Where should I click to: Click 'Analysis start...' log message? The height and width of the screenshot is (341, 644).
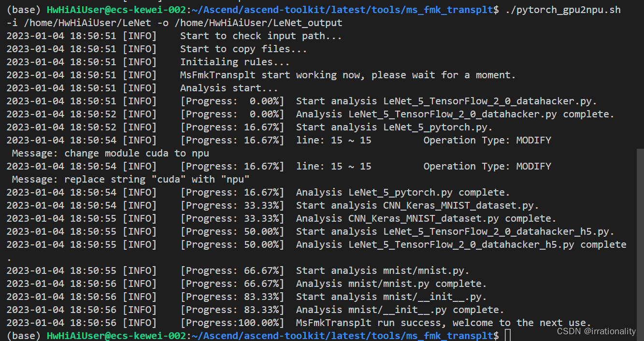[x=229, y=88]
